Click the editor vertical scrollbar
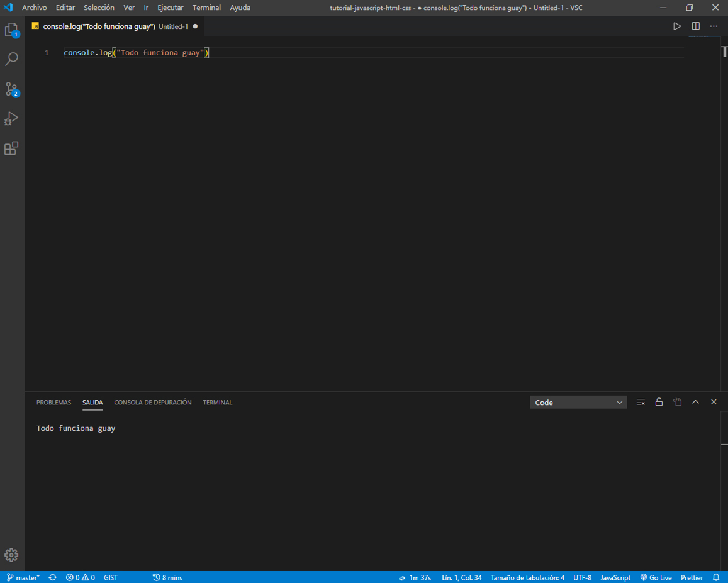Screen dimensions: 728x583 point(724,214)
